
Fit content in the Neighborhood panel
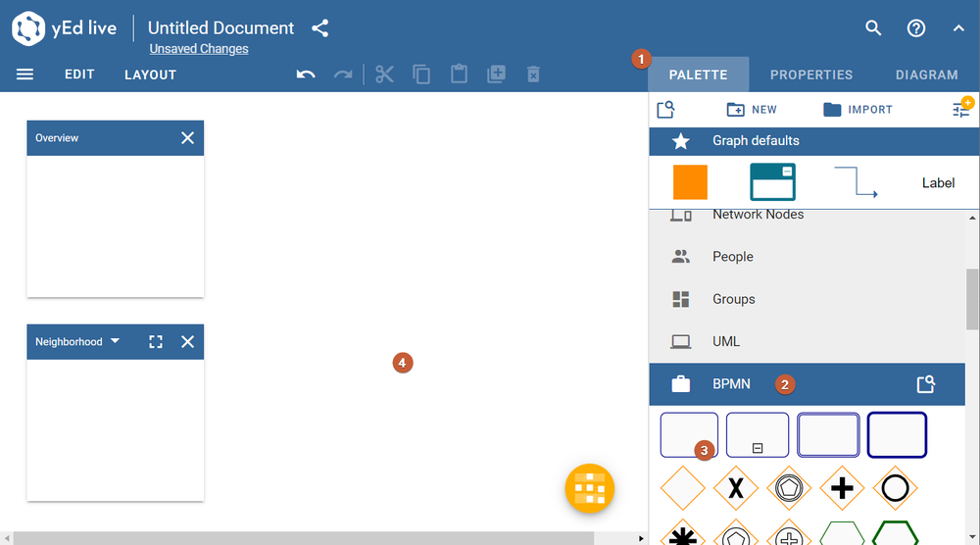[156, 342]
